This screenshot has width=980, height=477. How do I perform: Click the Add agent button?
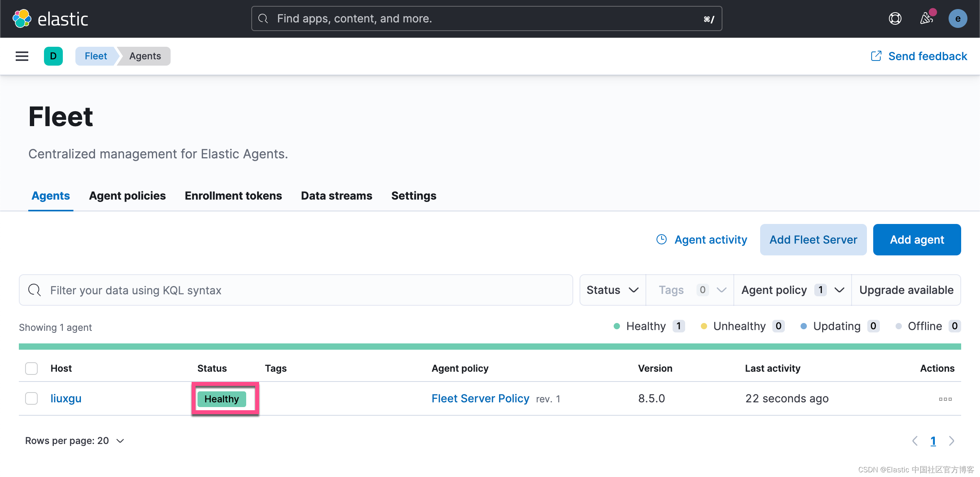pyautogui.click(x=917, y=240)
